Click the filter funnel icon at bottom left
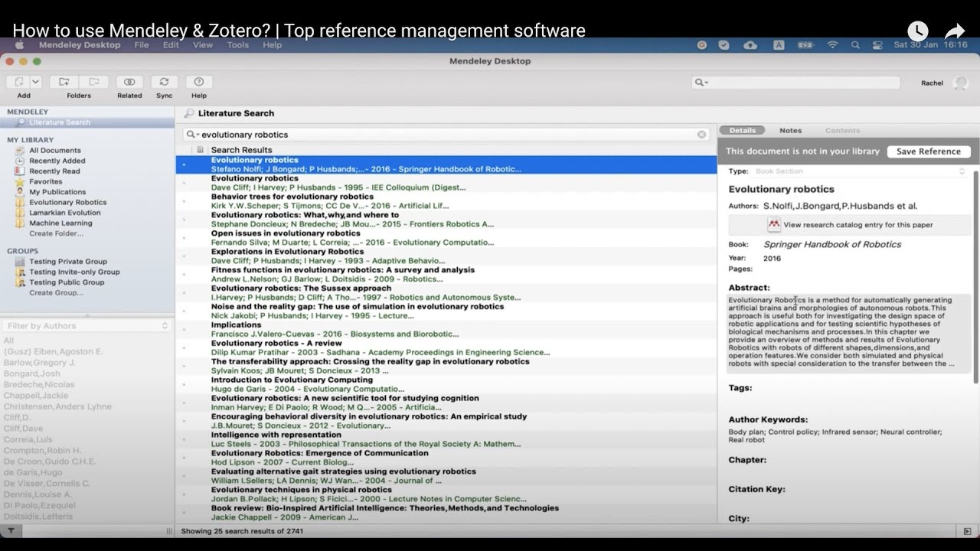The width and height of the screenshot is (980, 551). [x=11, y=531]
